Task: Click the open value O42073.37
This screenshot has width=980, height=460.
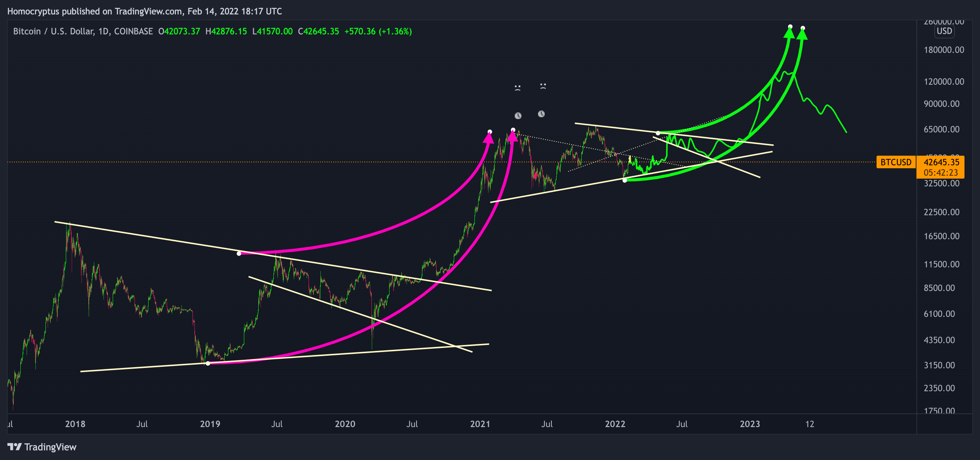Action: click(x=179, y=31)
